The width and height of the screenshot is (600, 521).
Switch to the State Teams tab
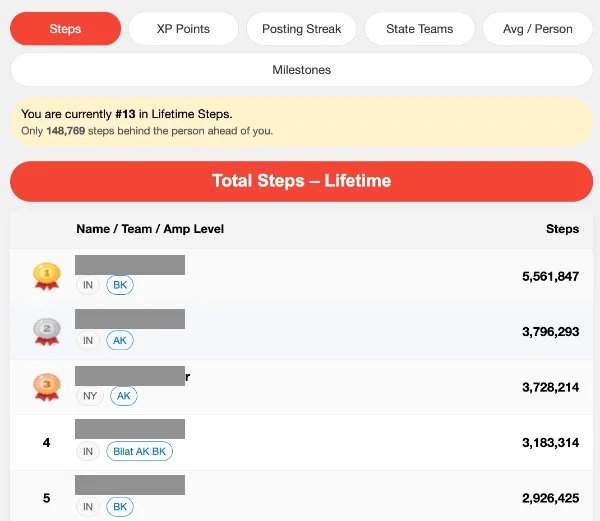coord(420,29)
